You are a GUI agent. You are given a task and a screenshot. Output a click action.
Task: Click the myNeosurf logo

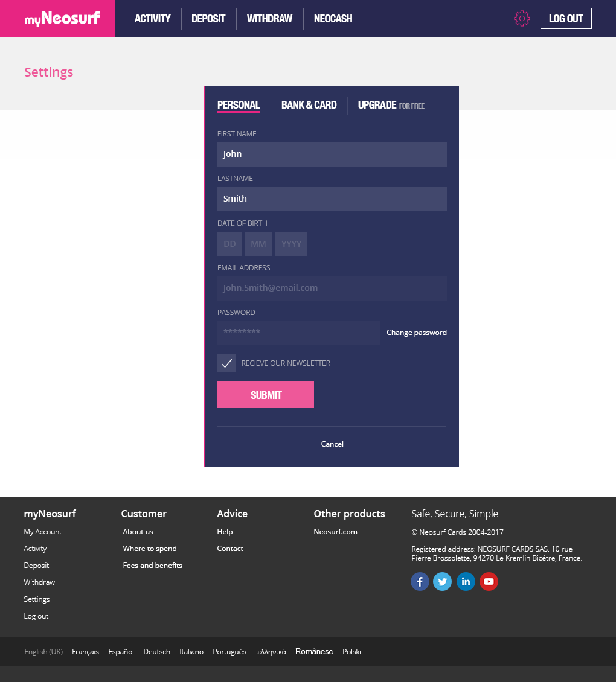click(62, 18)
